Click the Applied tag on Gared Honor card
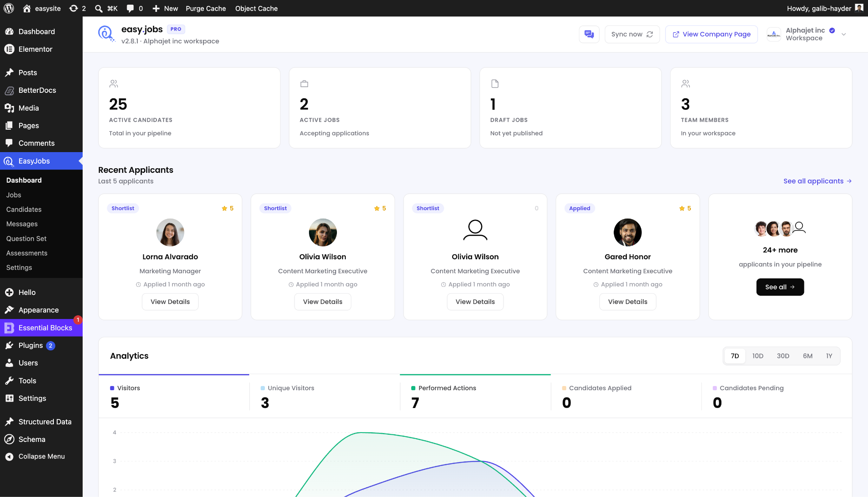This screenshot has height=497, width=868. point(579,208)
